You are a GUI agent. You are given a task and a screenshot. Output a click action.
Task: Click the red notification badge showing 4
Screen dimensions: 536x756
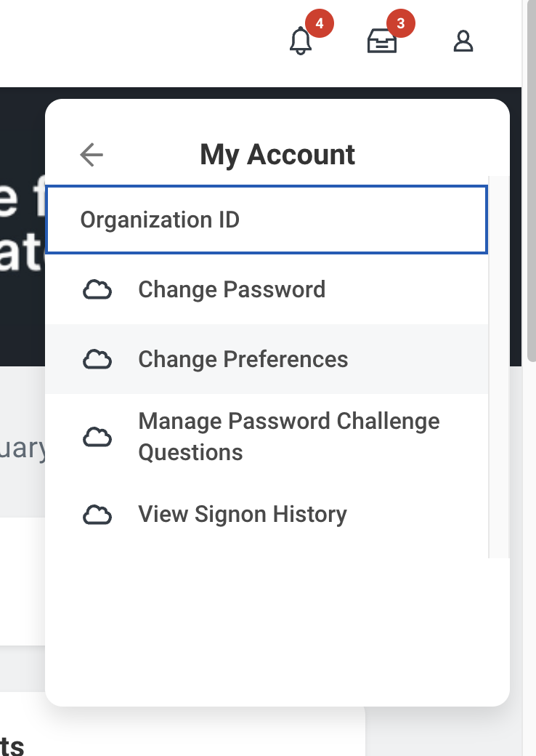point(320,24)
